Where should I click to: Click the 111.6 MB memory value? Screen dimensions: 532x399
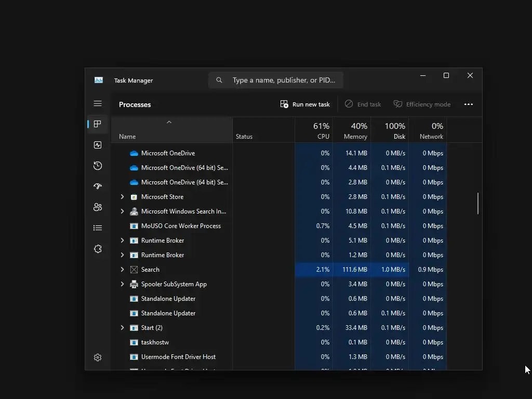(354, 270)
